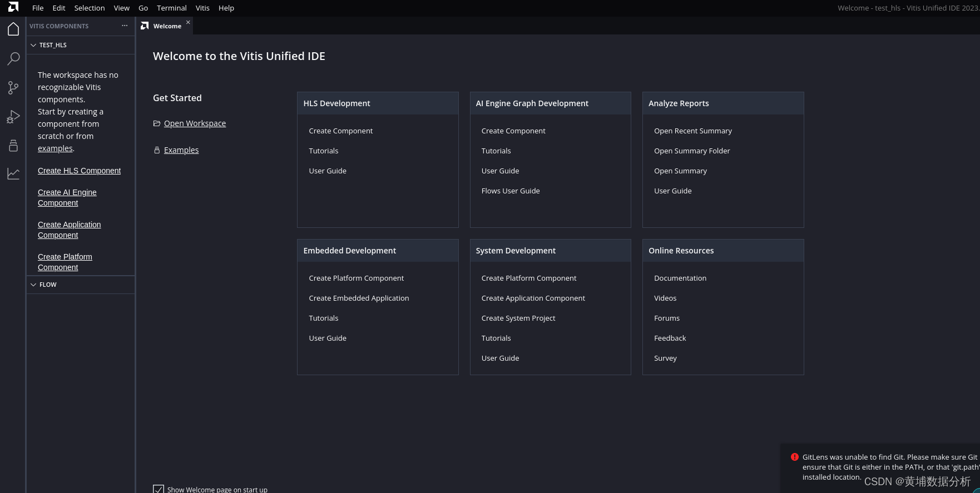Open the Analysis chart view icon

pos(13,174)
